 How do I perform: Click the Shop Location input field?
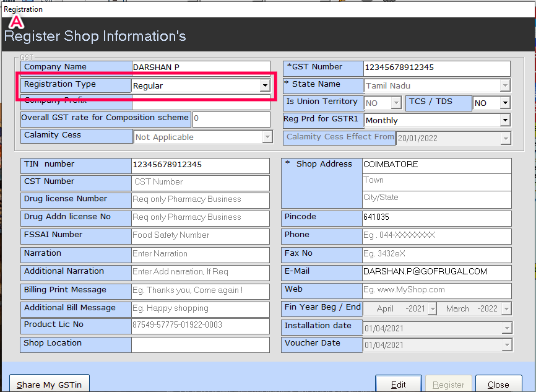tap(201, 344)
